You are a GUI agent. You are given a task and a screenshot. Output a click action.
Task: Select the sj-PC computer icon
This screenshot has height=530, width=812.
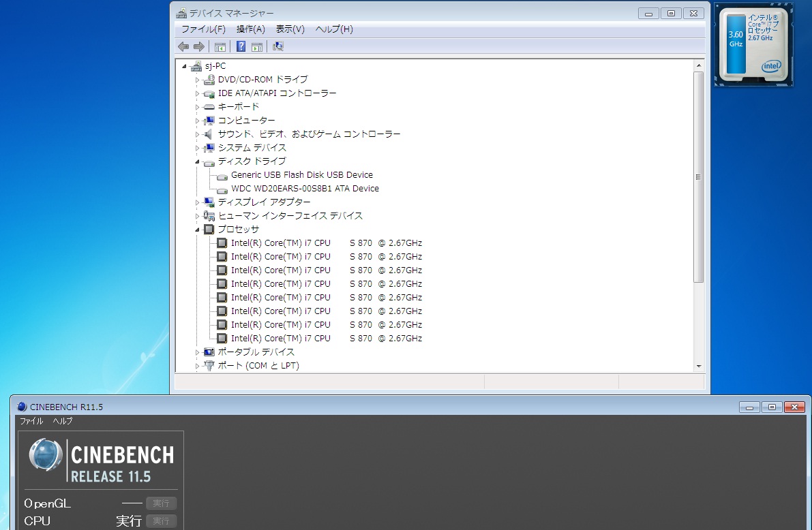196,65
